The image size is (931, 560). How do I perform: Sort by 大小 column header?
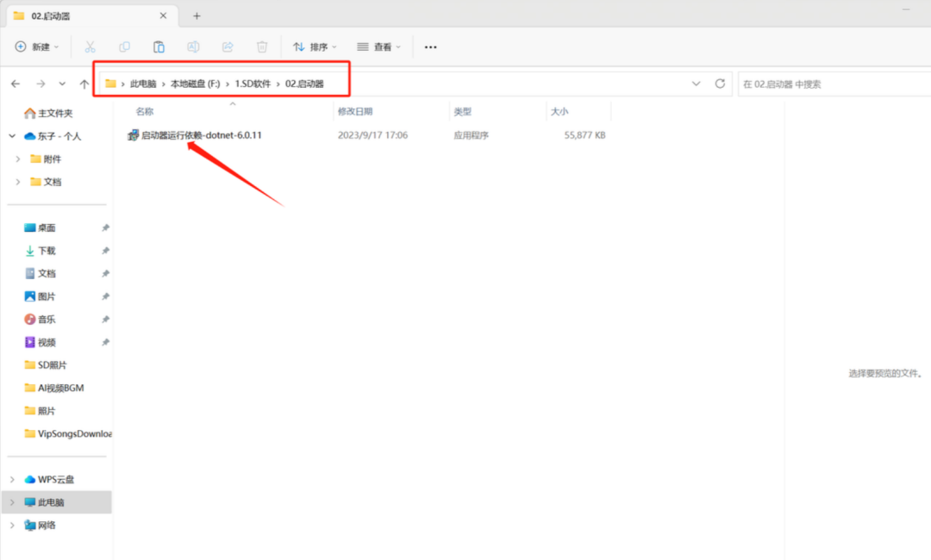coord(559,111)
